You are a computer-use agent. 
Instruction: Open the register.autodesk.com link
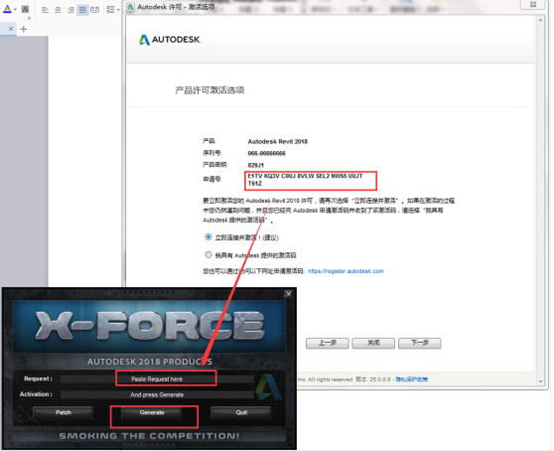click(346, 271)
